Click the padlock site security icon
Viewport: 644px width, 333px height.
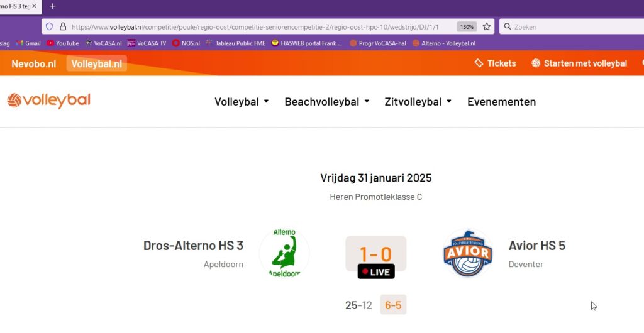62,27
